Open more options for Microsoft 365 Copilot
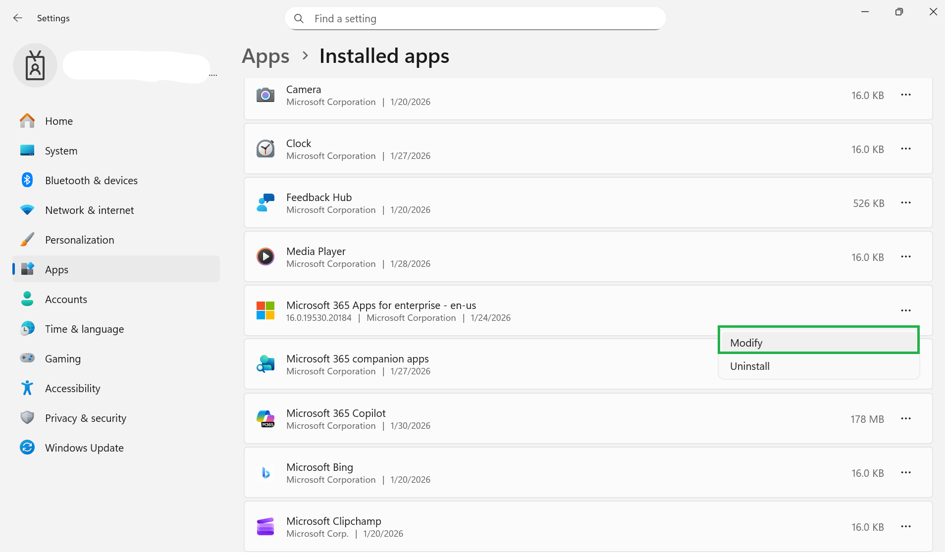This screenshot has height=560, width=945. [x=906, y=419]
